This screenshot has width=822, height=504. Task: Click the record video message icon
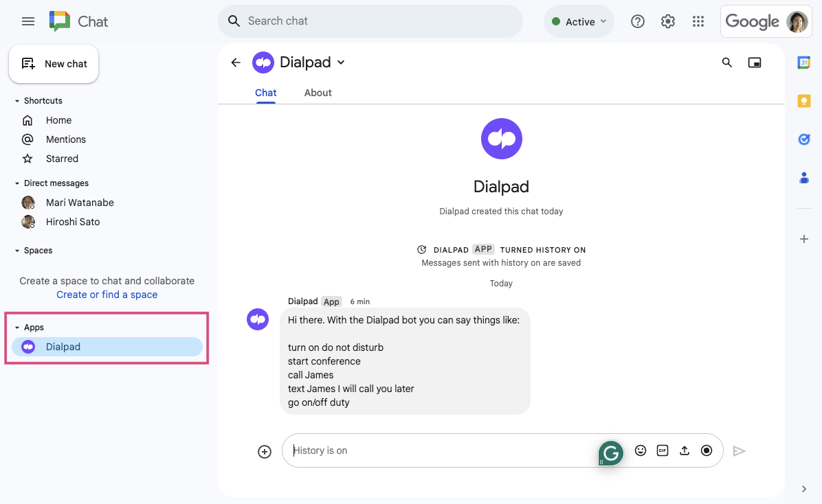pos(707,450)
